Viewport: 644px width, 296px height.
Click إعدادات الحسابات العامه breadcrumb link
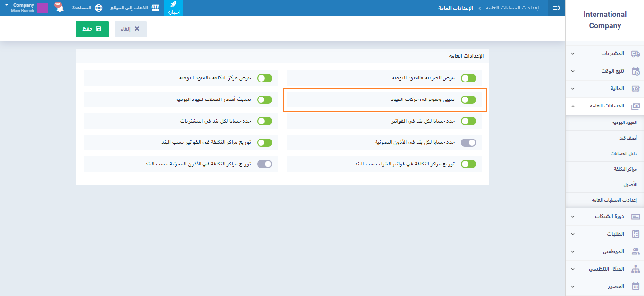tap(512, 8)
